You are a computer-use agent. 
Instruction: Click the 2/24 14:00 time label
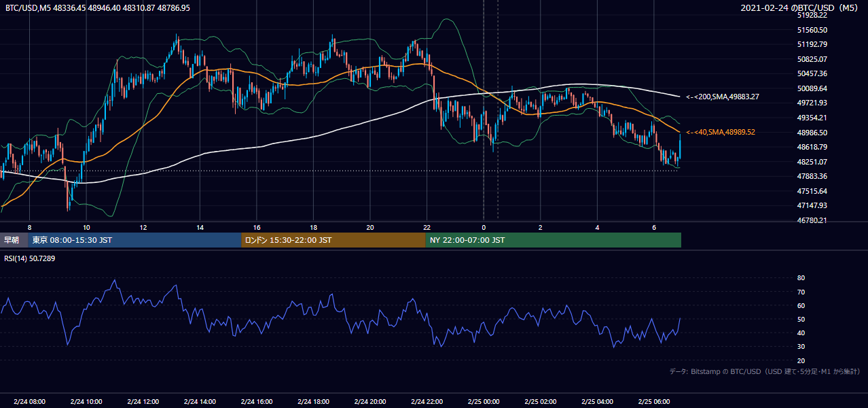pos(200,401)
